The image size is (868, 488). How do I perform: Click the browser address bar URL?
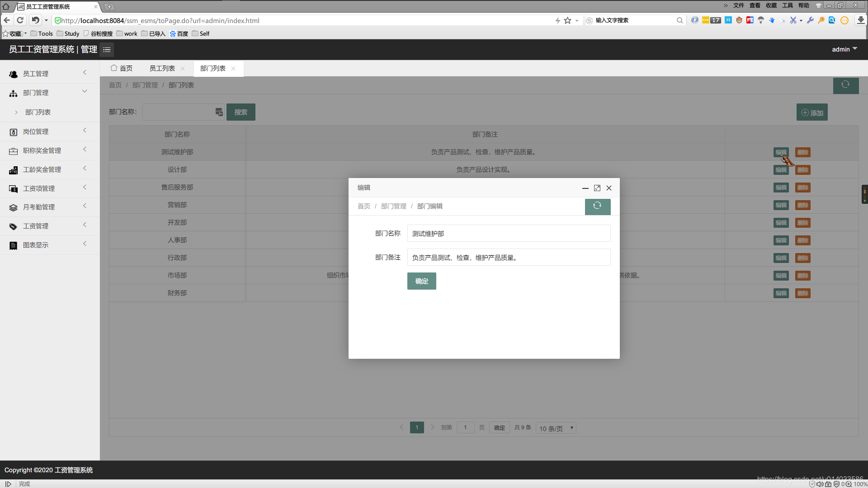pyautogui.click(x=160, y=20)
